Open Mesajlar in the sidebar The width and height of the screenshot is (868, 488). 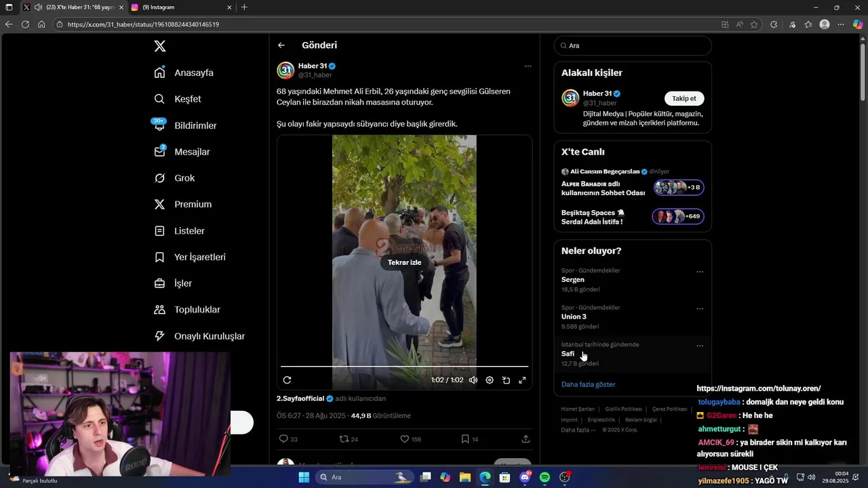182,152
